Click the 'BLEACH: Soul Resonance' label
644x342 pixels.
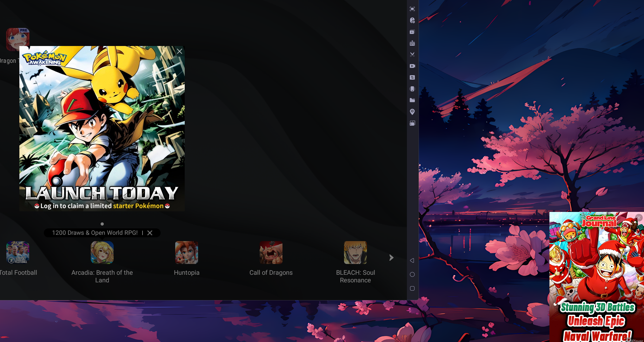[x=355, y=276]
